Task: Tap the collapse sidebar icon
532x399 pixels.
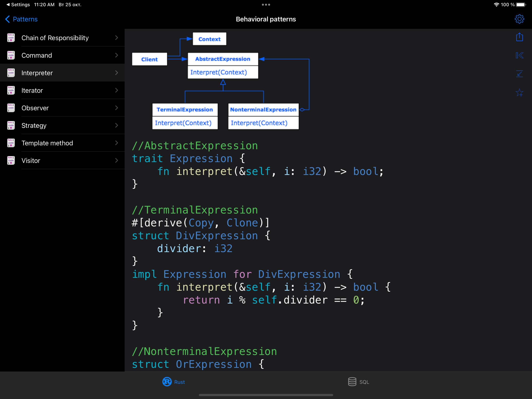Action: coord(519,56)
